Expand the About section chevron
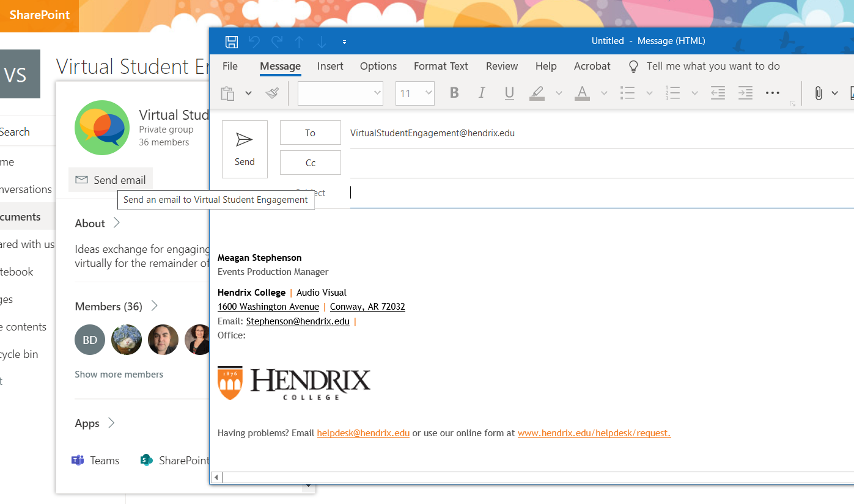Viewport: 854px width, 504px height. point(117,223)
